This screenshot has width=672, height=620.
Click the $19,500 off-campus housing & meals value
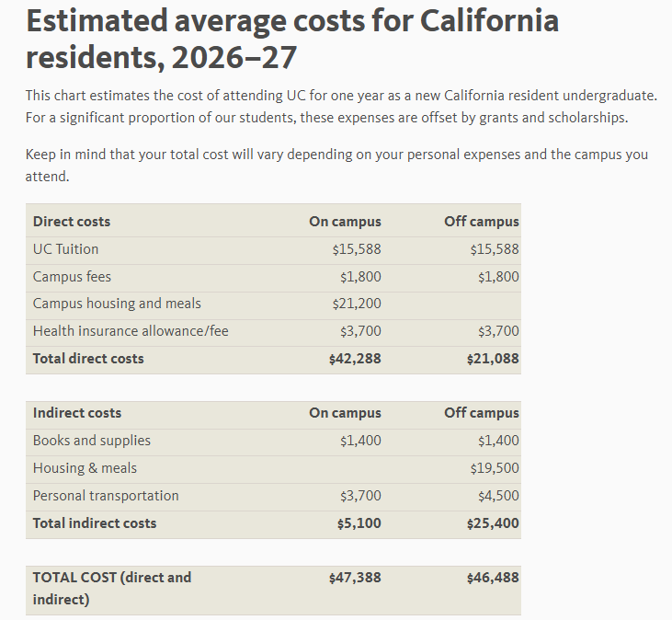[x=495, y=468]
